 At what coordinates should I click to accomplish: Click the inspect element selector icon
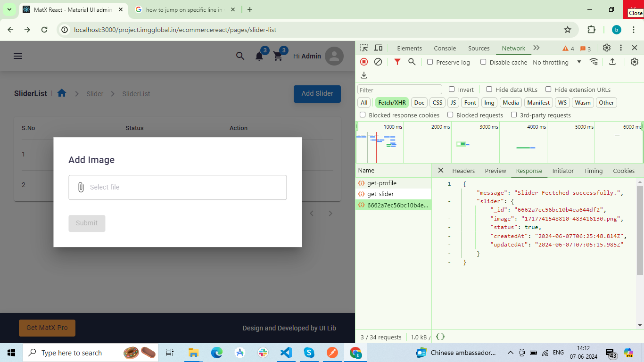coord(364,48)
